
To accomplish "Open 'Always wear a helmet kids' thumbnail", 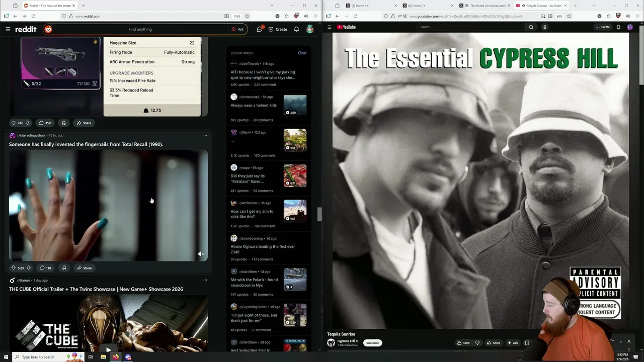I will point(295,105).
